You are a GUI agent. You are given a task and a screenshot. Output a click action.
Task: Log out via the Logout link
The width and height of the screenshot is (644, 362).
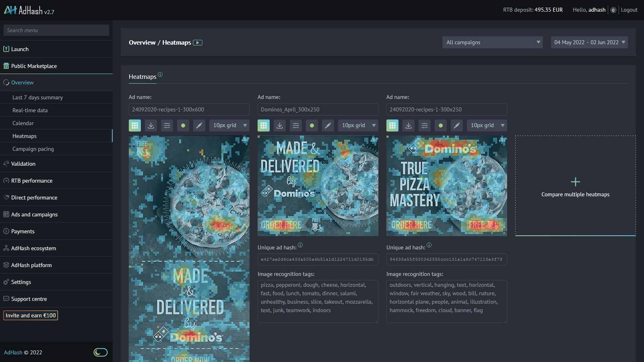[x=629, y=10]
